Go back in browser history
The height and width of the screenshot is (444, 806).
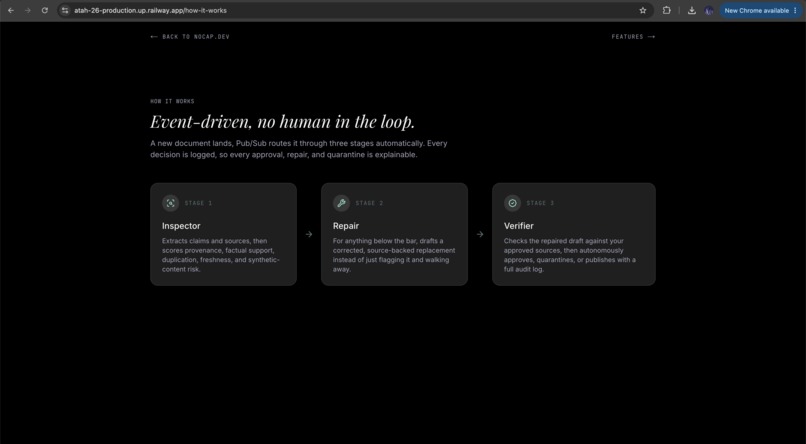[11, 10]
